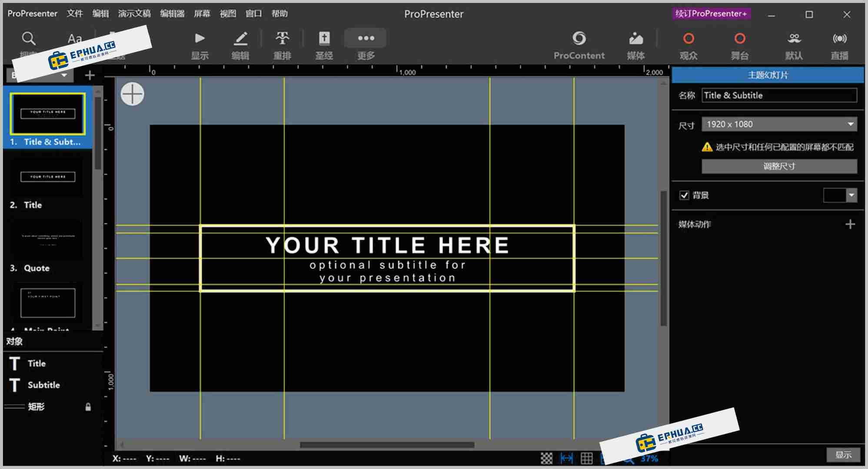Click the background color swatch
The image size is (868, 469).
835,195
